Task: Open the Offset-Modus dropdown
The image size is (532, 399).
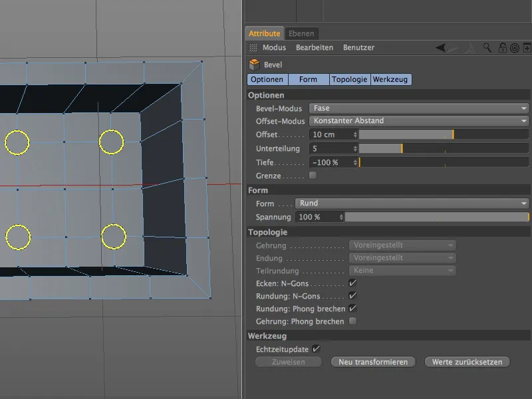Action: (419, 121)
